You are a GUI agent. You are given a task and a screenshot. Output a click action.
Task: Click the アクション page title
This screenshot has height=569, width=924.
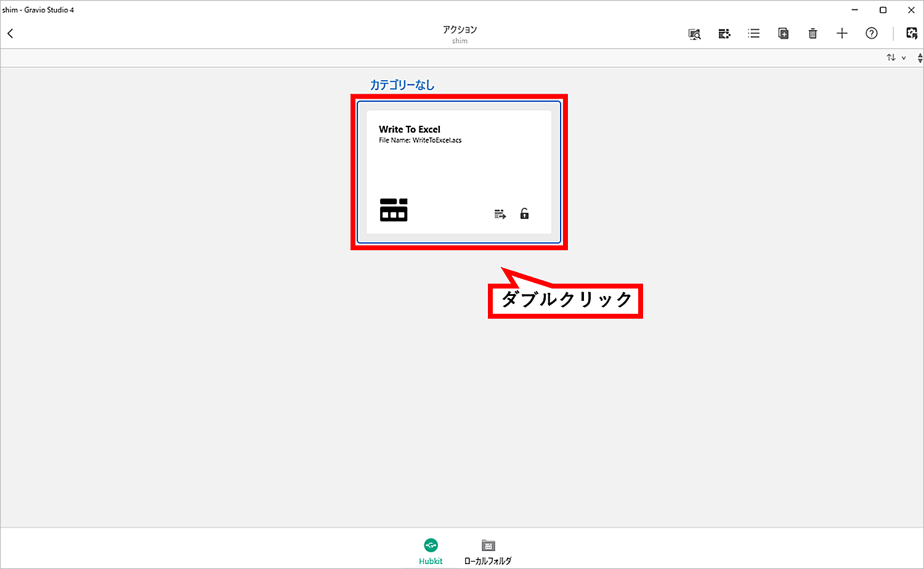pyautogui.click(x=460, y=30)
